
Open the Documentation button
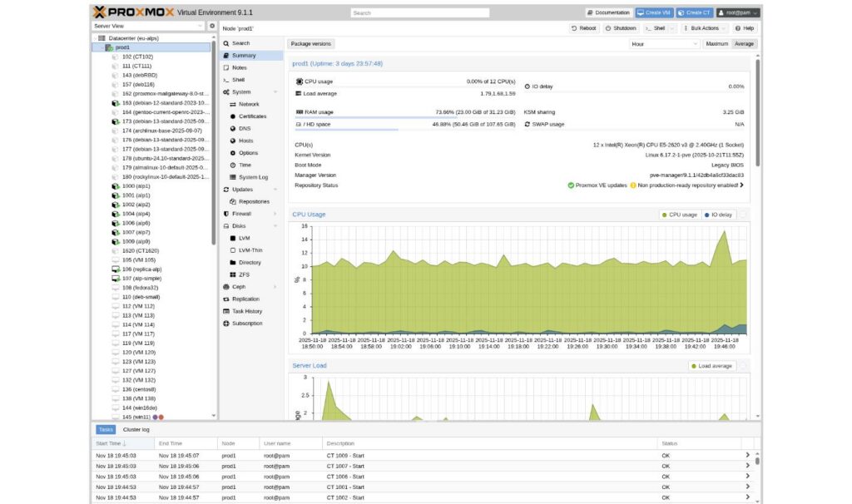click(608, 12)
